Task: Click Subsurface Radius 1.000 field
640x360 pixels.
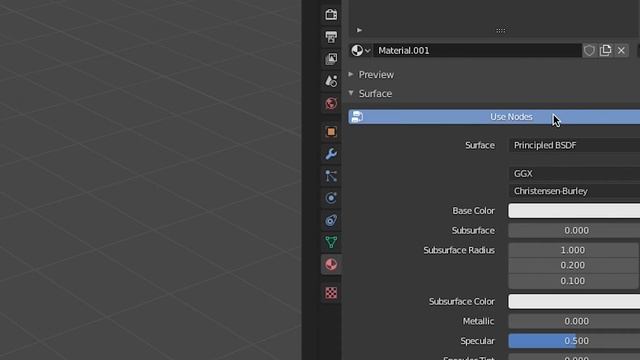Action: [x=573, y=250]
